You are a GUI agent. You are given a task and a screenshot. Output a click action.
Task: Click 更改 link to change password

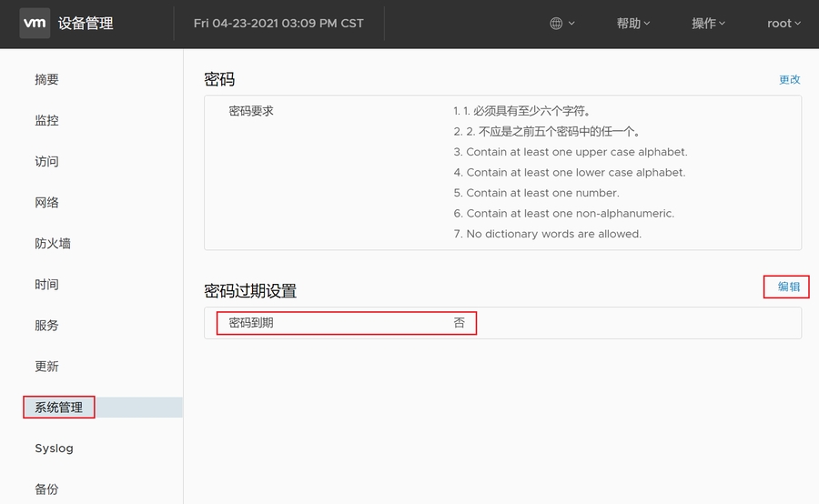(789, 80)
